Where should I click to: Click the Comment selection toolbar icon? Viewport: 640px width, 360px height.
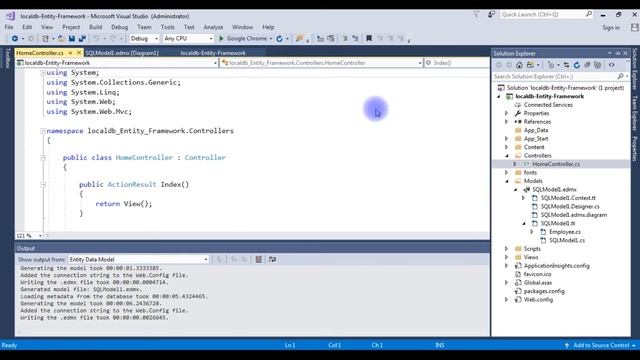(x=345, y=38)
